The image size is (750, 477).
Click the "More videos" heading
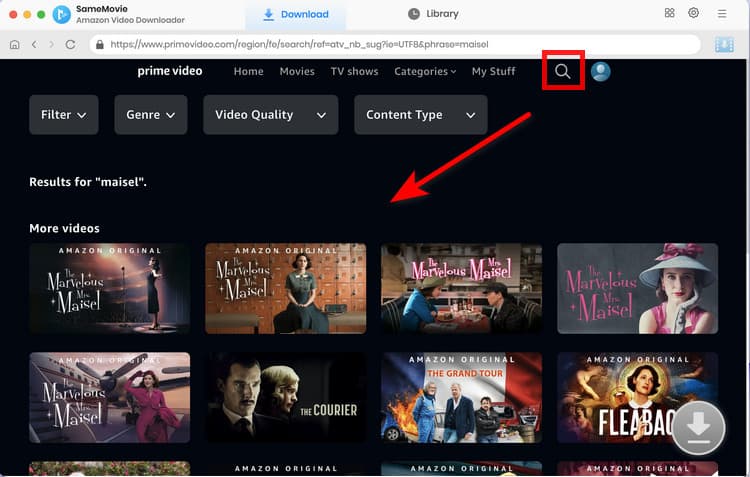(65, 228)
